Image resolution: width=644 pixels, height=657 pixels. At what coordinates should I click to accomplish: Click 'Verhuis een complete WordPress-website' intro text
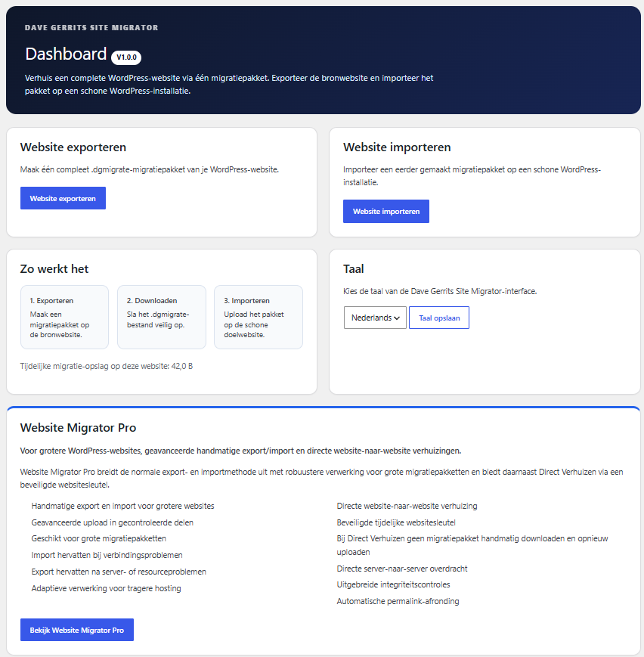229,84
